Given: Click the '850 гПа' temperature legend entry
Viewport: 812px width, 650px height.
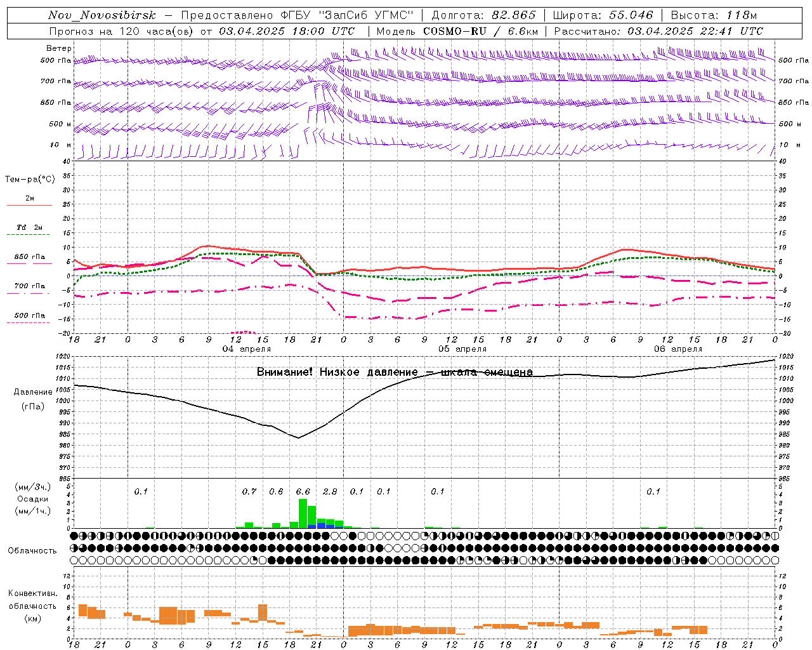Looking at the screenshot, I should coord(30,256).
